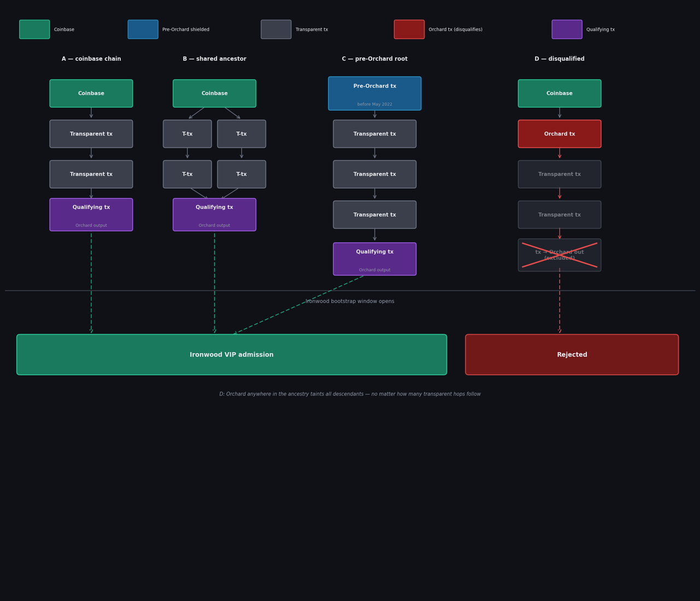Click the footnote about Orchard tainting descendants
The image size is (700, 601).
click(x=350, y=394)
